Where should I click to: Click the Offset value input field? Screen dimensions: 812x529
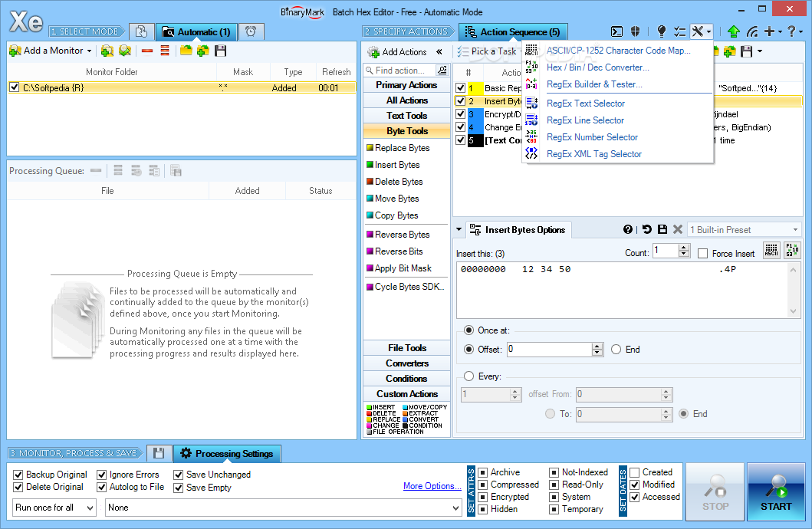(x=549, y=350)
